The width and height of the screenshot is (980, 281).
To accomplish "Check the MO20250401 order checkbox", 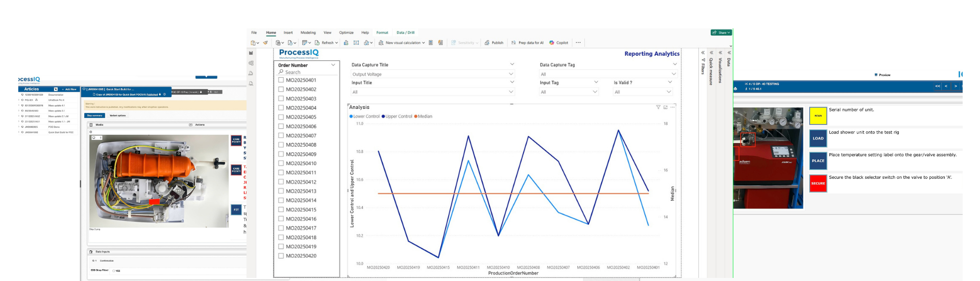I will click(281, 80).
